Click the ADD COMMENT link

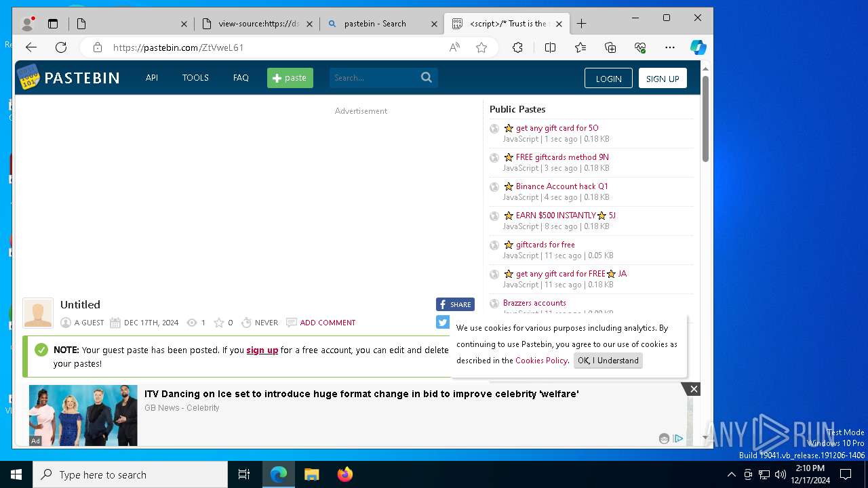pyautogui.click(x=328, y=323)
